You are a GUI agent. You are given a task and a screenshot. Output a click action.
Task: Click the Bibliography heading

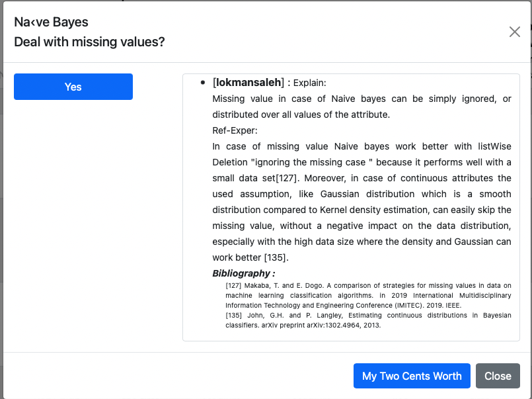click(x=244, y=273)
